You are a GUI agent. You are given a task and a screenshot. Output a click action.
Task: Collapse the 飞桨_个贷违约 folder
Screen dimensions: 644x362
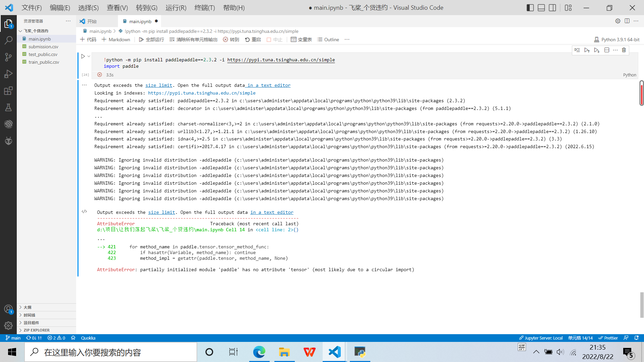point(46,31)
